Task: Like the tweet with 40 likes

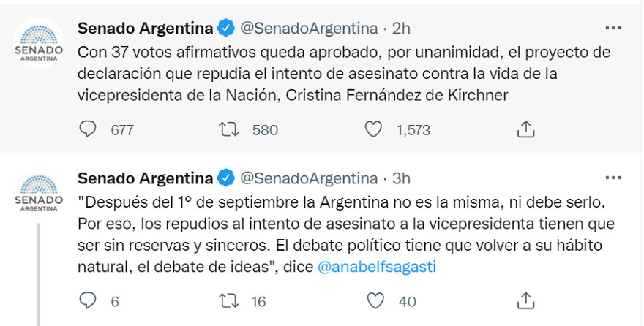Action: click(374, 300)
